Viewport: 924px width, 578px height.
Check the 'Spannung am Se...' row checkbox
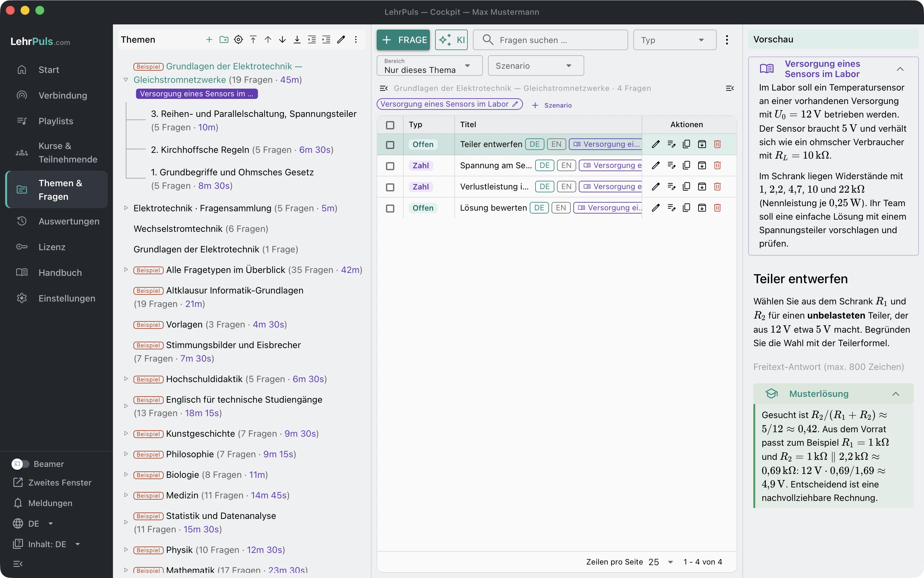click(390, 166)
